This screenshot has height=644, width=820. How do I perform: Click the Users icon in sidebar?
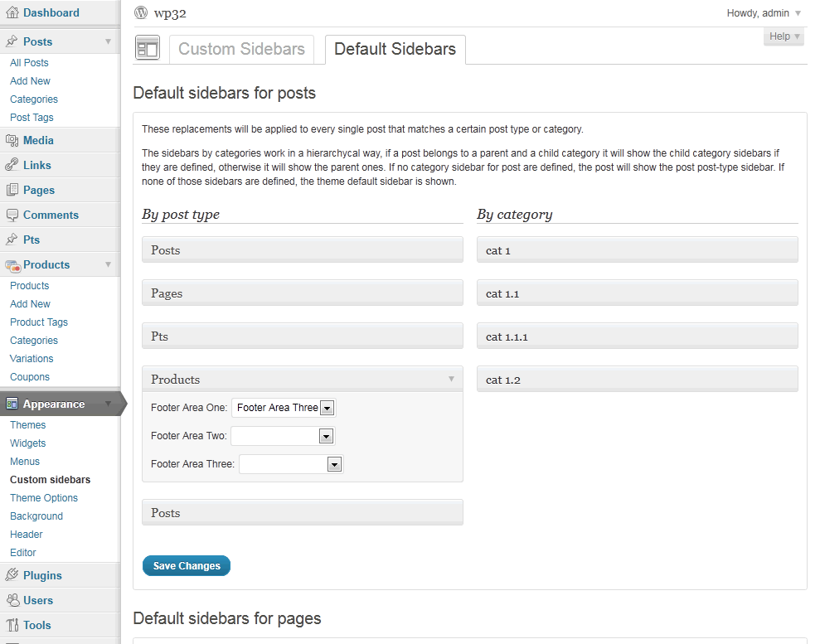(x=12, y=600)
